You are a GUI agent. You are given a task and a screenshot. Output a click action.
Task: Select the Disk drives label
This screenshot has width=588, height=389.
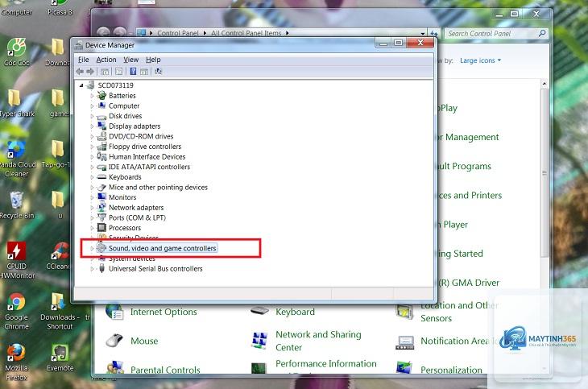tap(125, 116)
